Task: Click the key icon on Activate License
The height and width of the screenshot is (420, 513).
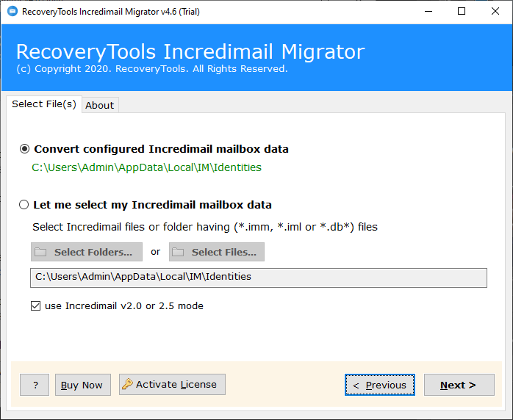Action: pos(127,384)
